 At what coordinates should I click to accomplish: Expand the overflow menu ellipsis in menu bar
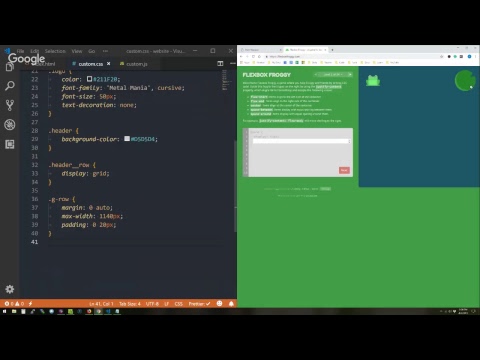pos(105,51)
